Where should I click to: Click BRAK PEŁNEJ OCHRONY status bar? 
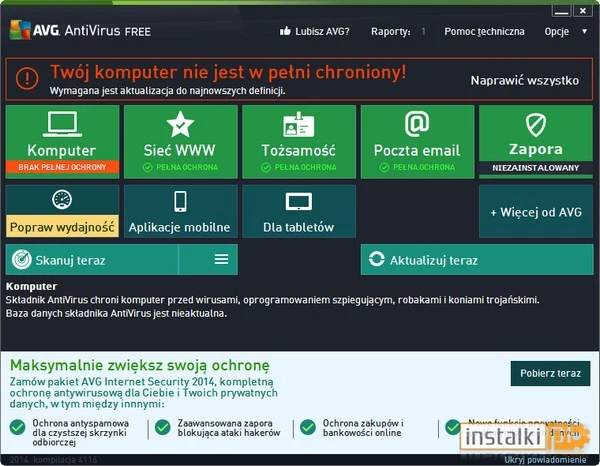tap(62, 167)
